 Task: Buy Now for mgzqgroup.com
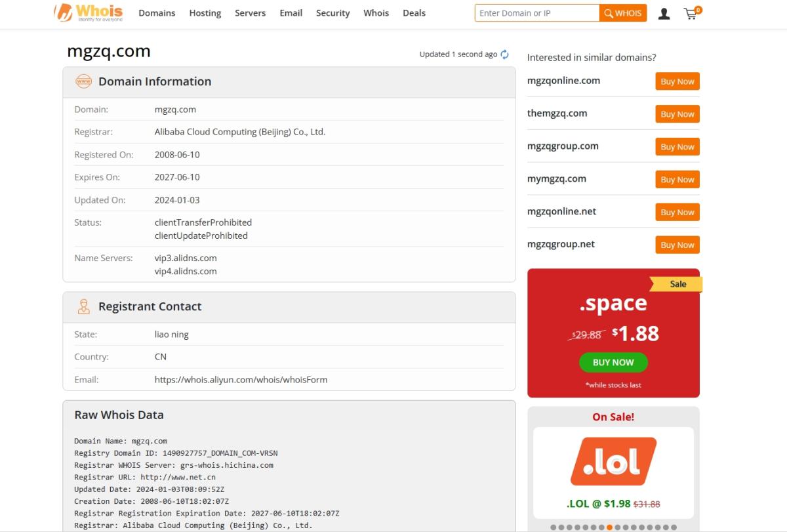(677, 147)
